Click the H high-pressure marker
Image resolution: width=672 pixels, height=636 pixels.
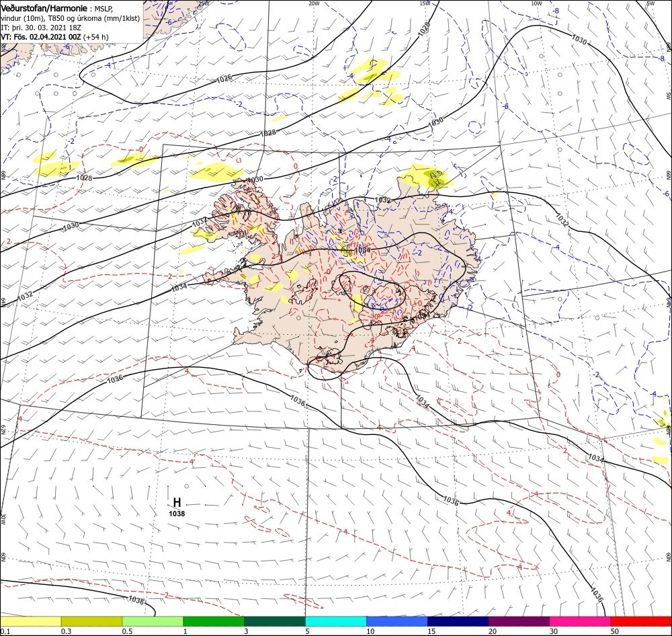tap(177, 502)
